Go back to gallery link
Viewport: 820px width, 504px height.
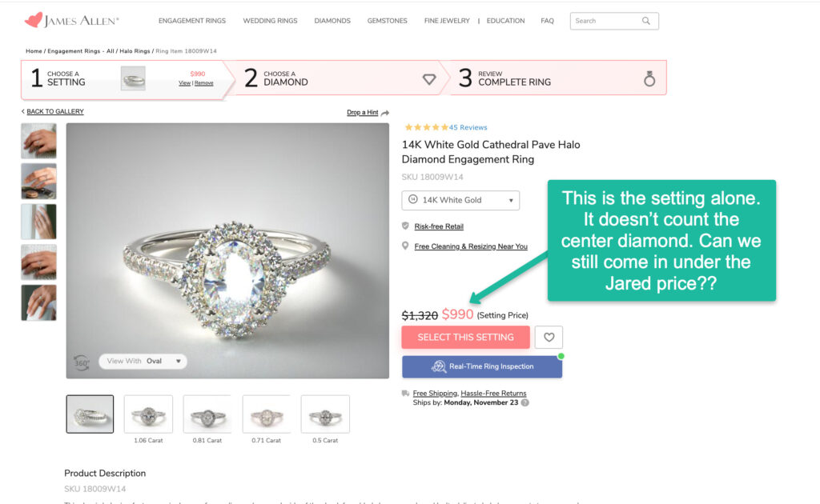[54, 112]
